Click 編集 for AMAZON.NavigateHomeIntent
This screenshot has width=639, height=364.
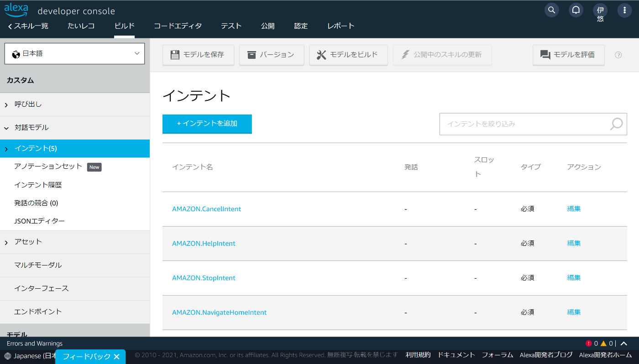(x=574, y=312)
